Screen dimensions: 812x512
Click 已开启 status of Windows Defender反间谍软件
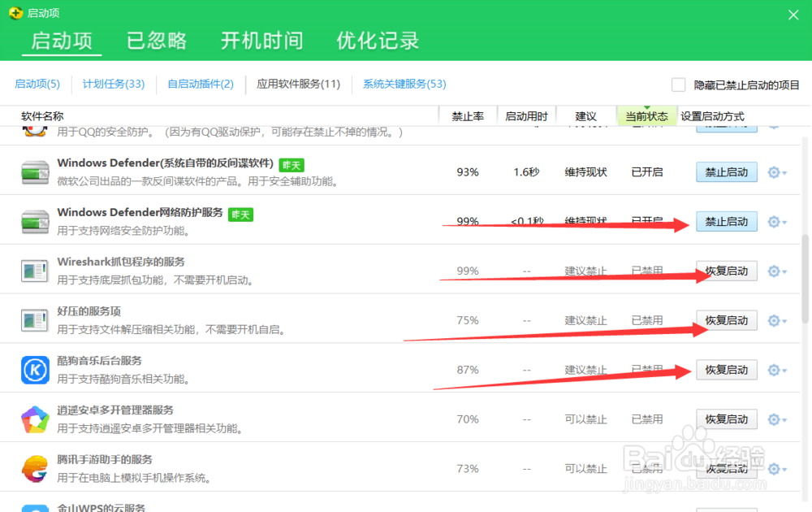tap(647, 172)
